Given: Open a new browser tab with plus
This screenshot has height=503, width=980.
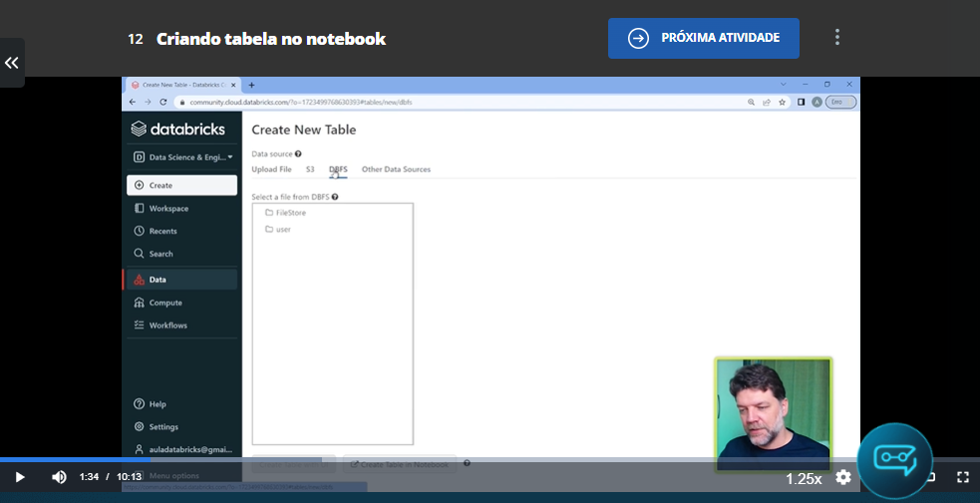Looking at the screenshot, I should pos(252,85).
